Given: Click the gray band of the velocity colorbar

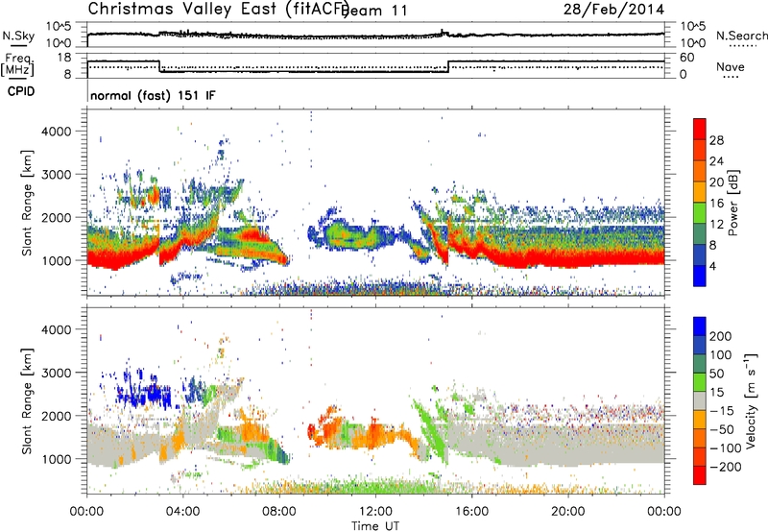Looking at the screenshot, I should (x=700, y=400).
